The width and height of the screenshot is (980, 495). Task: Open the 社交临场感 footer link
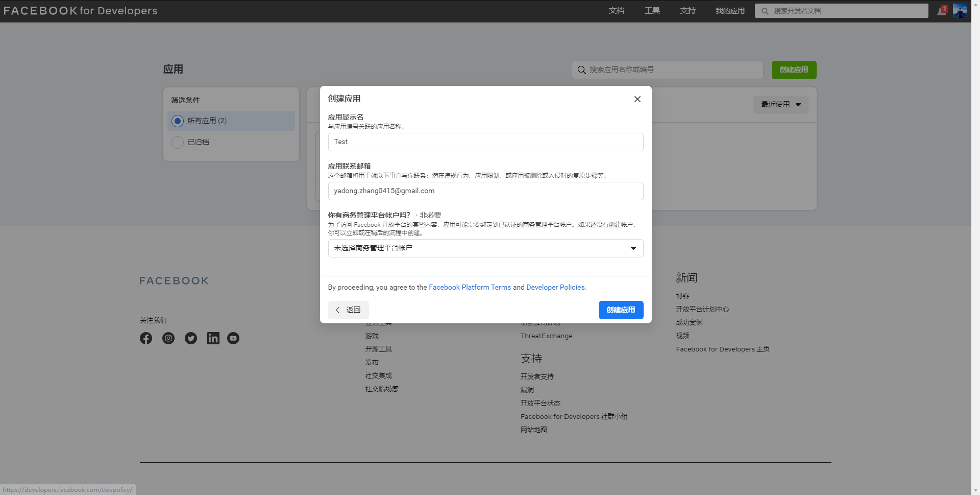(382, 389)
